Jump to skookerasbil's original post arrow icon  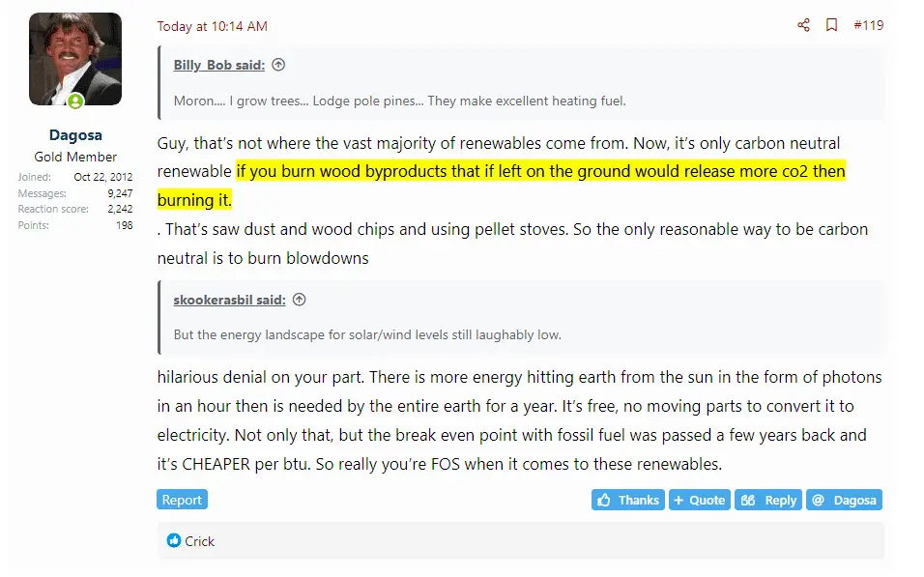(300, 300)
